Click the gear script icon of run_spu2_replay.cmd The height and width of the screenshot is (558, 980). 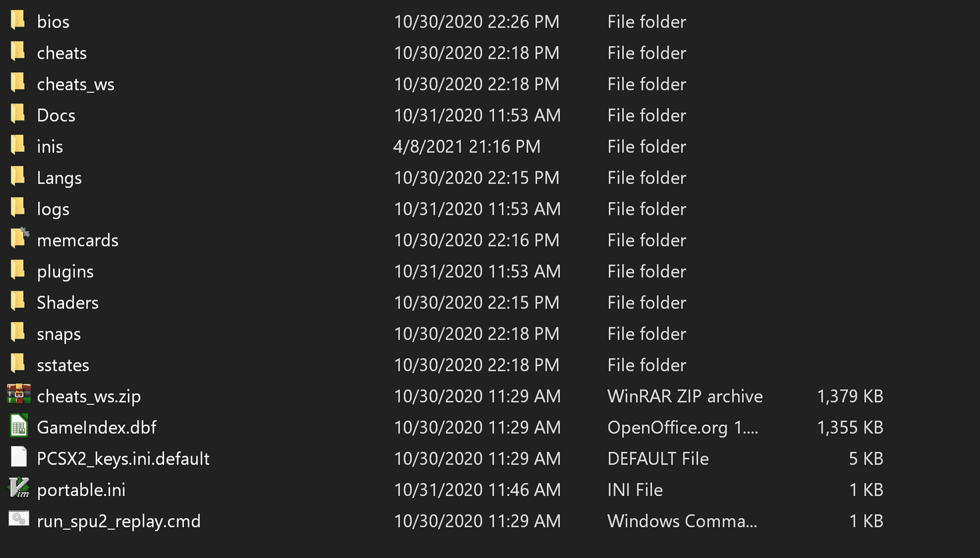pos(19,519)
